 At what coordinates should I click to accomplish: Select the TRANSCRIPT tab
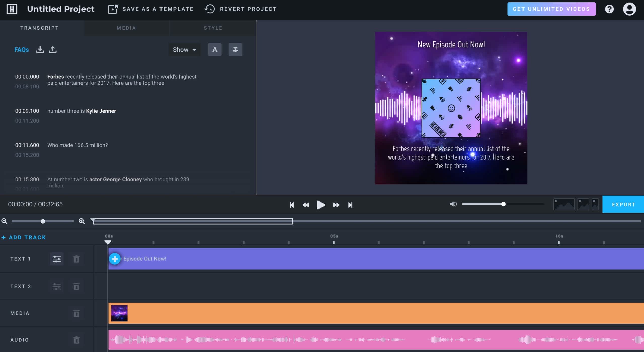point(39,28)
